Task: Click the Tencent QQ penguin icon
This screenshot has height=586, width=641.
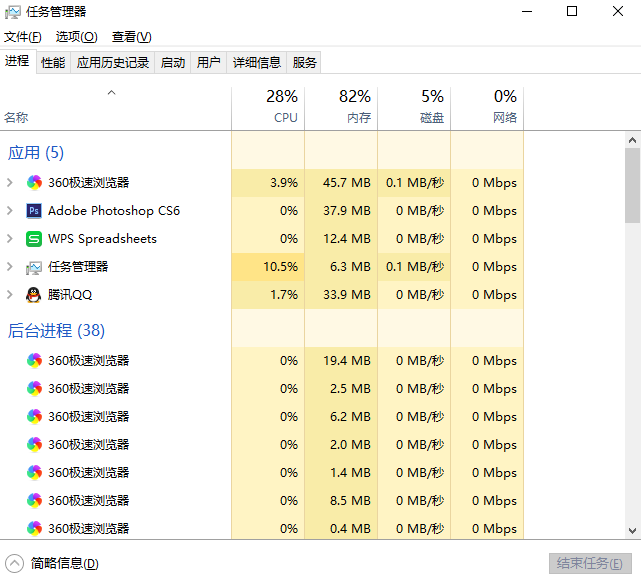Action: [34, 295]
